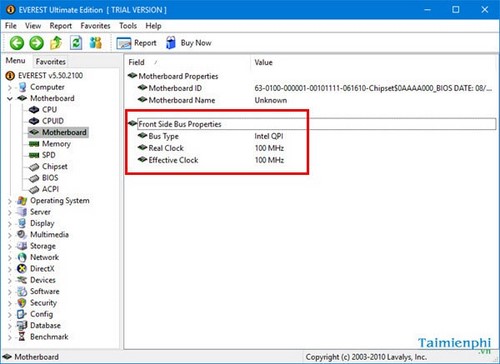This screenshot has width=500, height=364.
Task: Open the Tools menu
Action: [128, 26]
